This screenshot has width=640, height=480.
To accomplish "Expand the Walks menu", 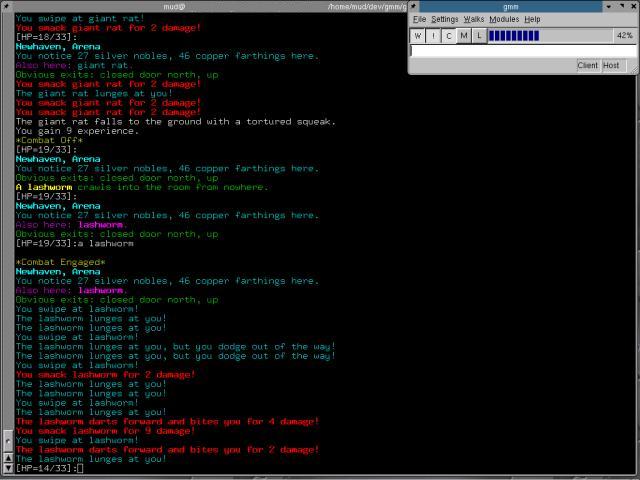I will point(474,19).
